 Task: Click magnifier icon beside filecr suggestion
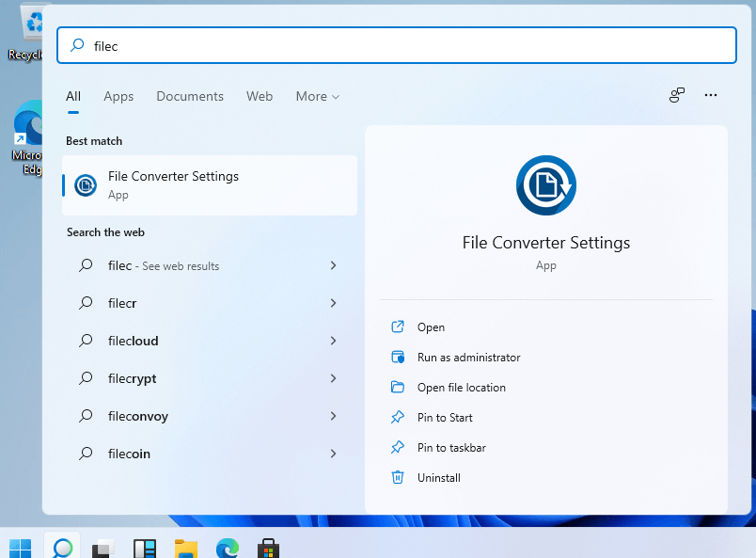(x=86, y=303)
